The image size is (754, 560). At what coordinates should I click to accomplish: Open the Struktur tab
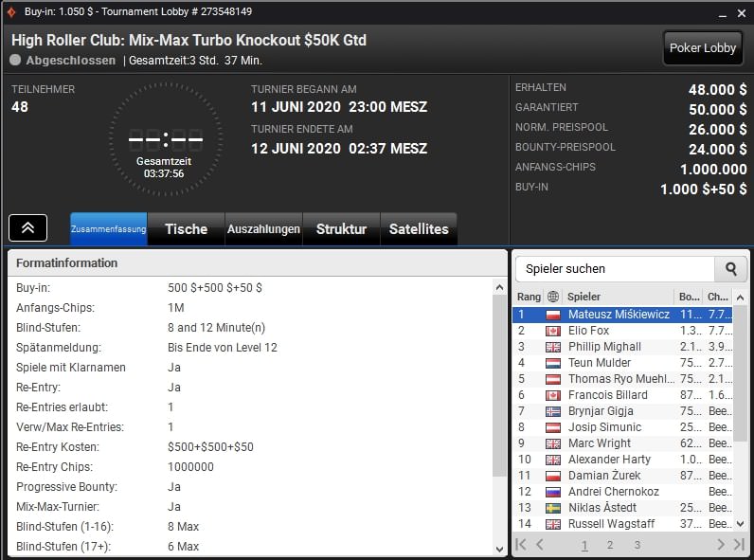341,229
